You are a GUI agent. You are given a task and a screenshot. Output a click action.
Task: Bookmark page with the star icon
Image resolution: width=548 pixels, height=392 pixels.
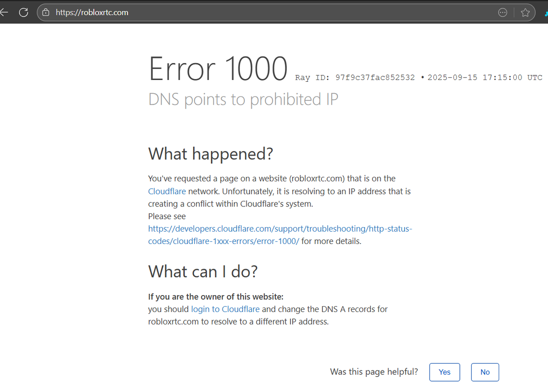525,12
